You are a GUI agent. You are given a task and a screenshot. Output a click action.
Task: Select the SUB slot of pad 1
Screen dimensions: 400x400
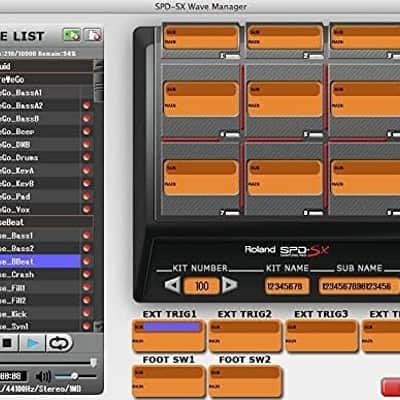[201, 32]
